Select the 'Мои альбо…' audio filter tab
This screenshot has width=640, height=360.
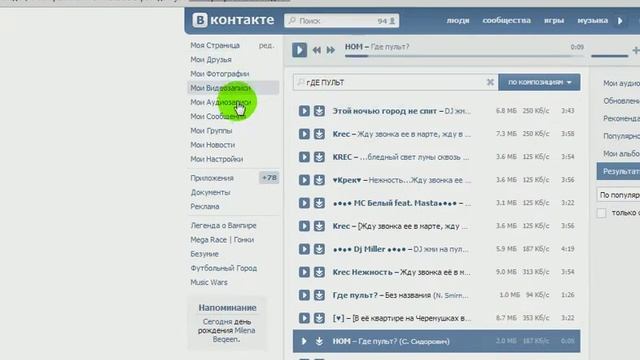(x=621, y=153)
